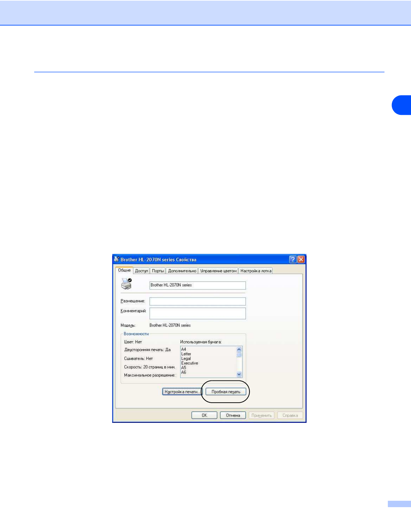Focus the Размещение input field
This screenshot has height=532, width=411.
coord(197,301)
